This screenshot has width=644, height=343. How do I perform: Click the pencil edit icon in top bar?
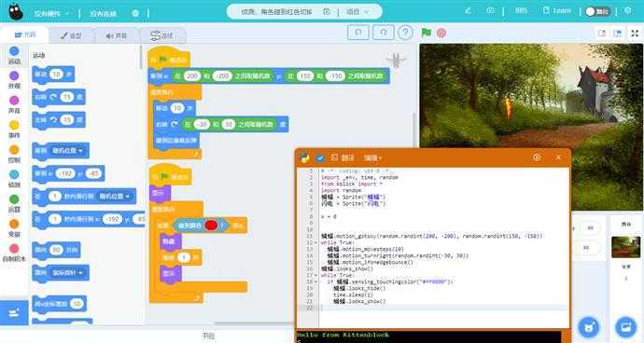(468, 10)
